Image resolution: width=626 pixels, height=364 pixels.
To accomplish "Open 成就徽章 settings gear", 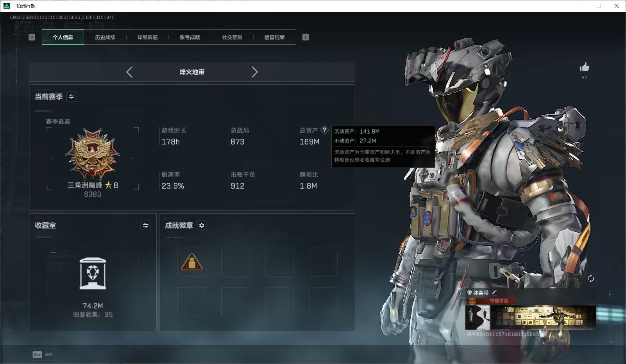I will (202, 225).
